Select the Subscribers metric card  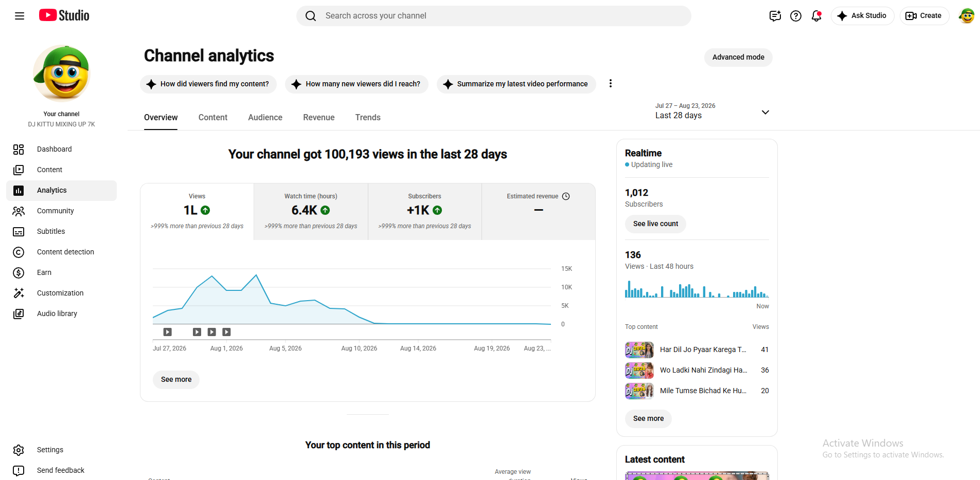click(425, 212)
